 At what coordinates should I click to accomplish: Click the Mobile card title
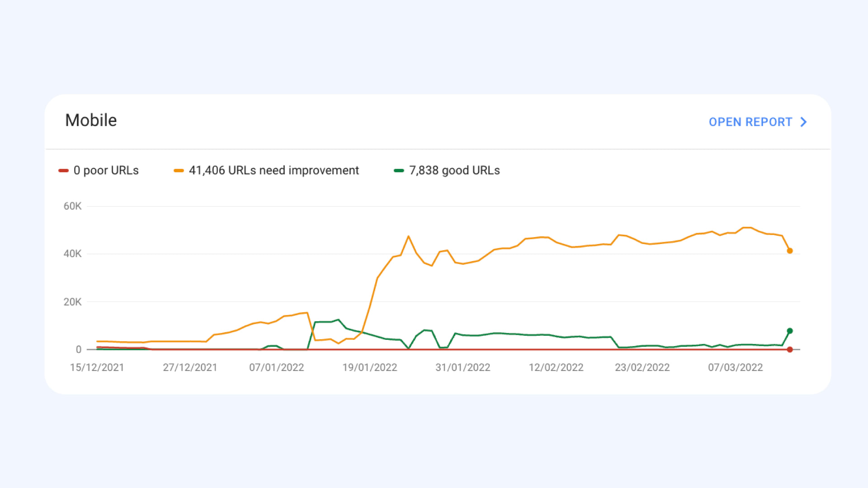pyautogui.click(x=91, y=120)
